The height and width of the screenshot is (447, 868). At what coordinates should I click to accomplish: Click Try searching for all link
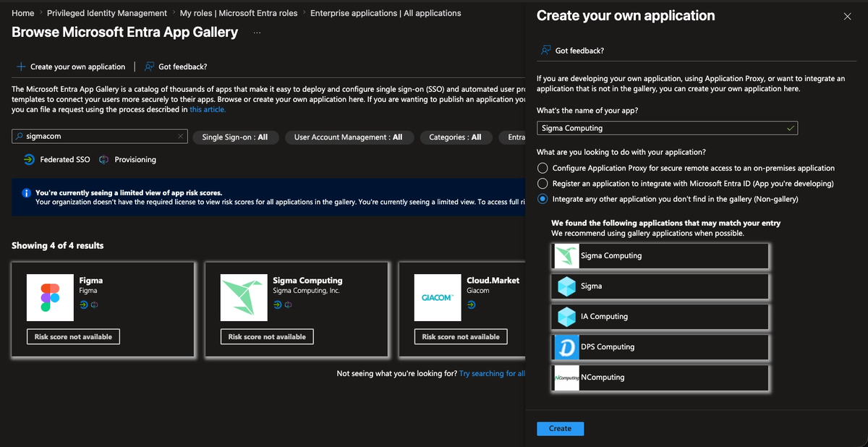(x=492, y=373)
